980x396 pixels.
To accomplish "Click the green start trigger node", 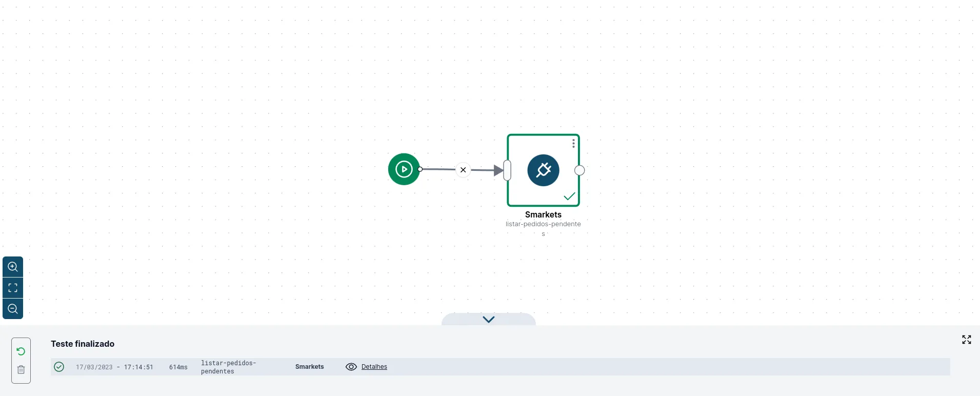I will (404, 169).
